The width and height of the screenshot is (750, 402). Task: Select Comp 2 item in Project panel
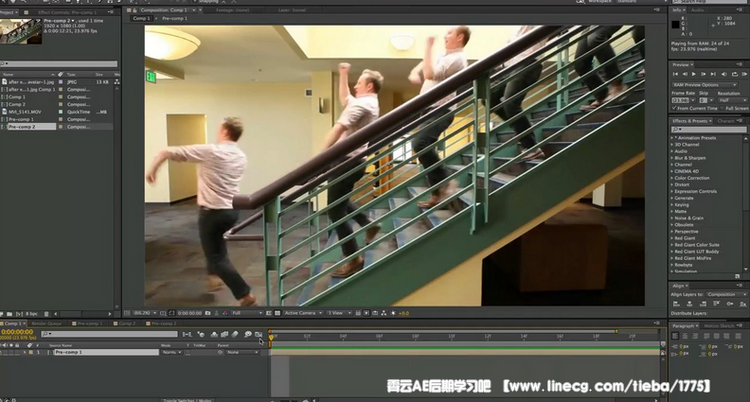pos(17,104)
